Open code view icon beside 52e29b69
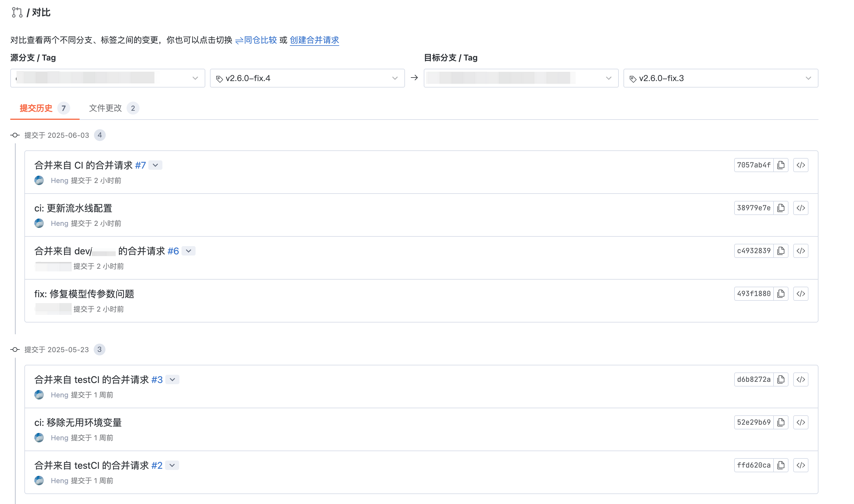Screen dimensions: 854x504 801,422
